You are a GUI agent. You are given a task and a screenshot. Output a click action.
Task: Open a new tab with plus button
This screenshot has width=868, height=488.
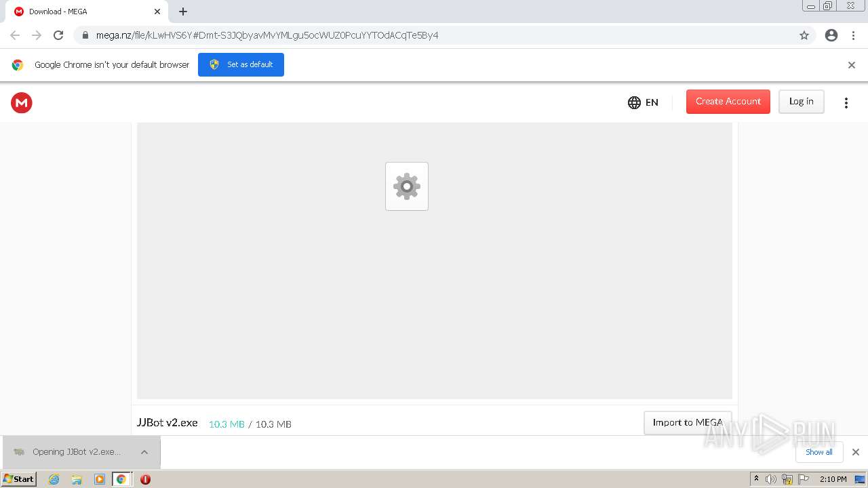183,12
